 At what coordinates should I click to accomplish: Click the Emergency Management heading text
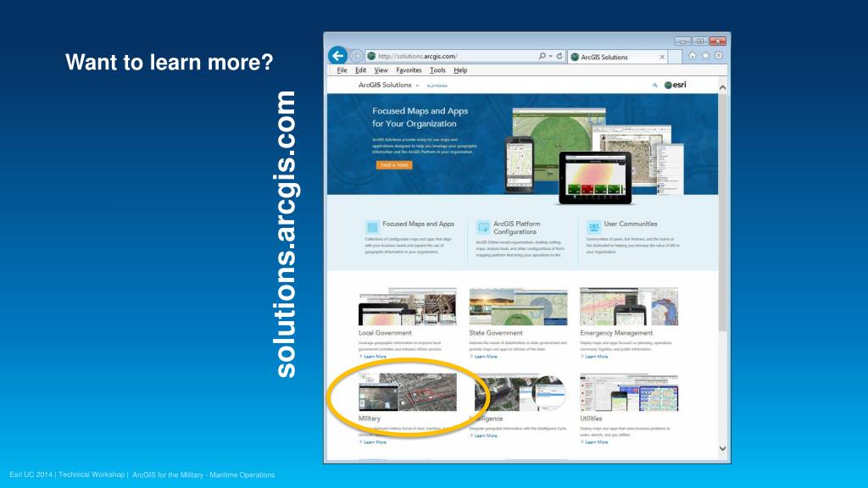point(616,332)
